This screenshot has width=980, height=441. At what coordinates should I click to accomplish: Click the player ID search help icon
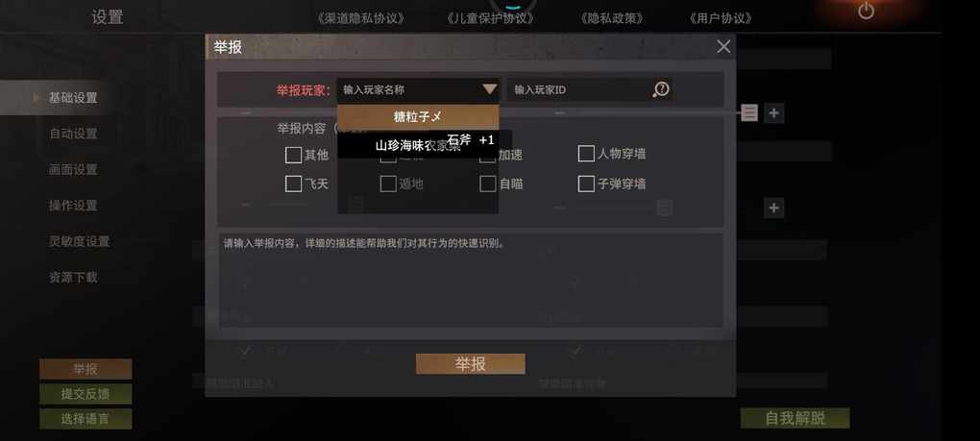coord(661,90)
